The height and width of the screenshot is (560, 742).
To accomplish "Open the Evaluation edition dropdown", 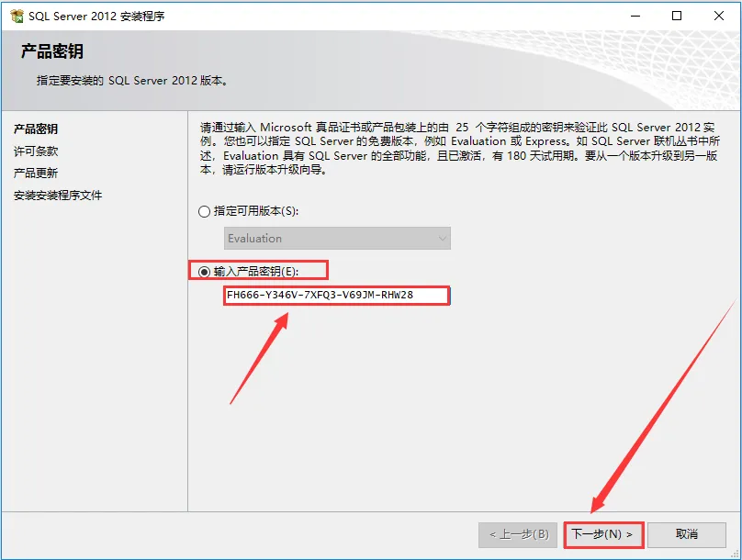I will pos(337,239).
